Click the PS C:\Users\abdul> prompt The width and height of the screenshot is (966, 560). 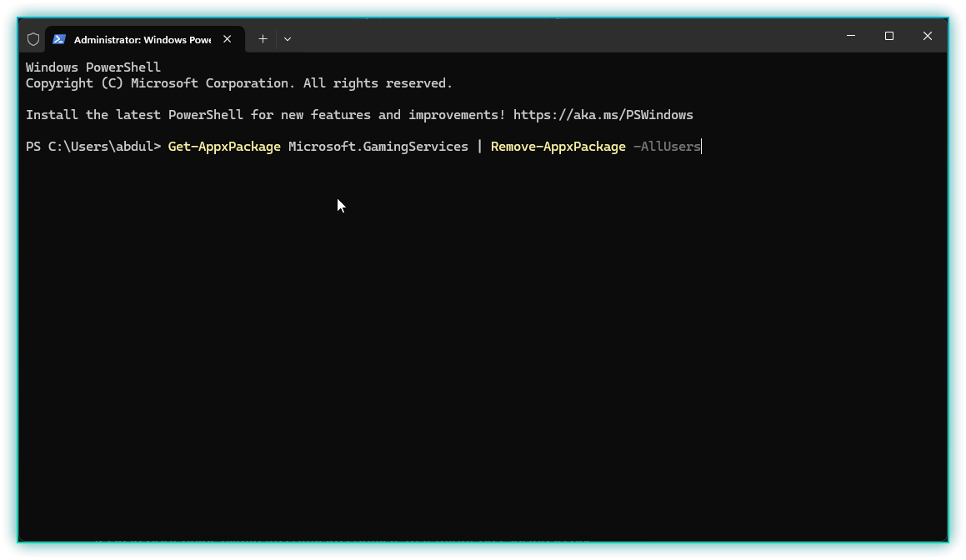93,147
